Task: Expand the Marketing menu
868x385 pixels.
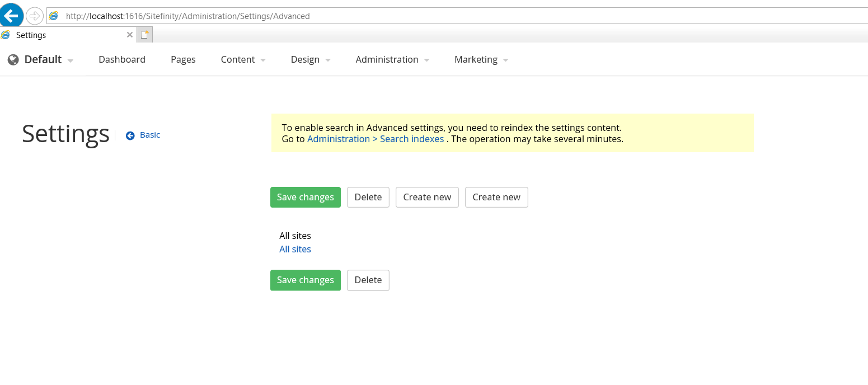Action: coord(476,59)
